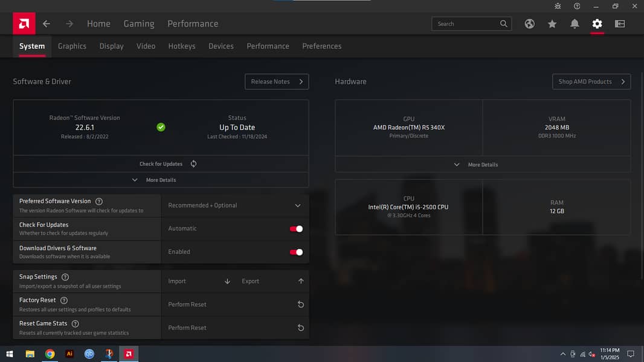The image size is (644, 362).
Task: Switch to the Hotkeys tab
Action: point(182,46)
